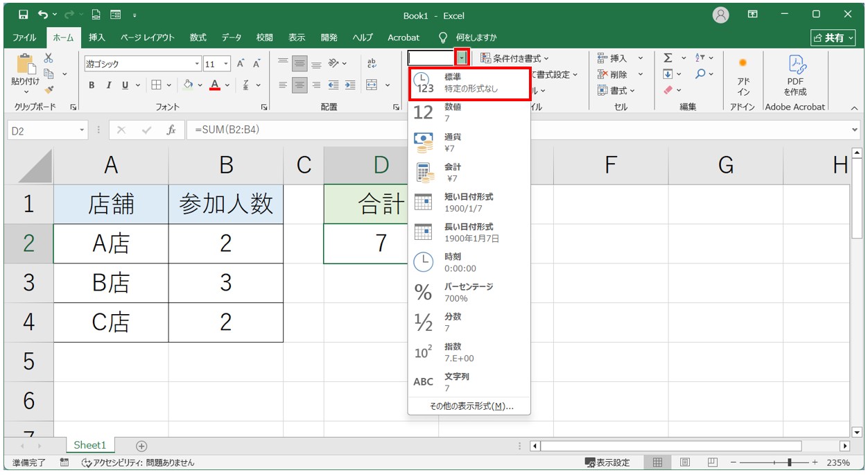This screenshot has width=868, height=475.
Task: Toggle middle vertical alignment
Action: point(300,64)
